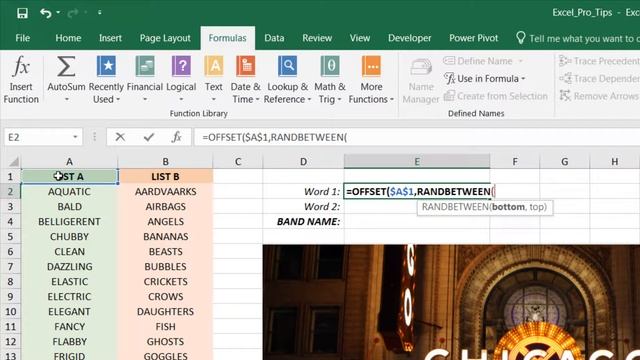This screenshot has width=640, height=360.
Task: Undo the last action
Action: (45, 13)
